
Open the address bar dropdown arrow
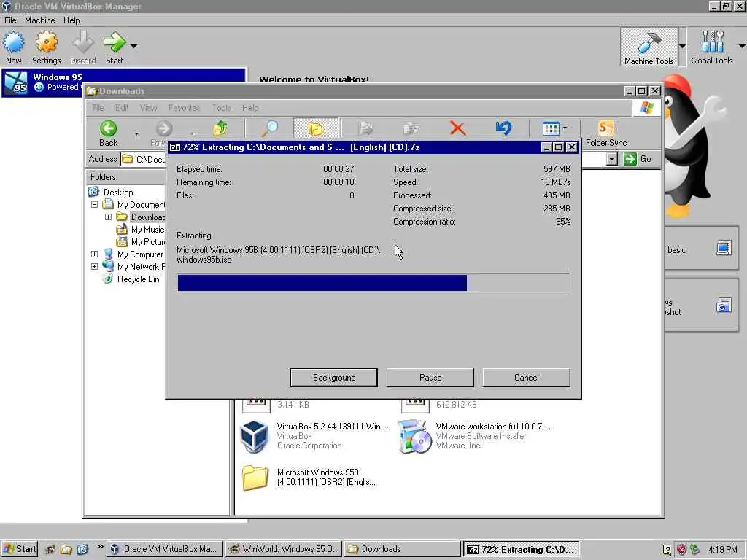pyautogui.click(x=612, y=159)
